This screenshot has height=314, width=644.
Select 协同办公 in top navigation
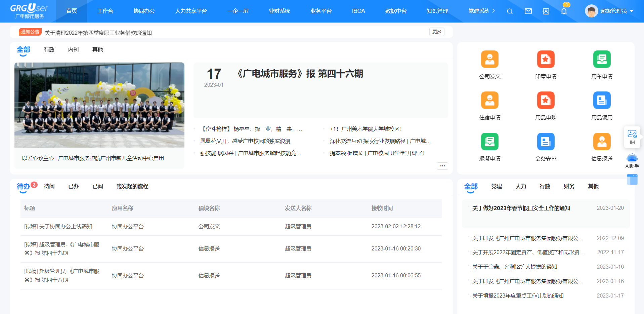point(144,11)
